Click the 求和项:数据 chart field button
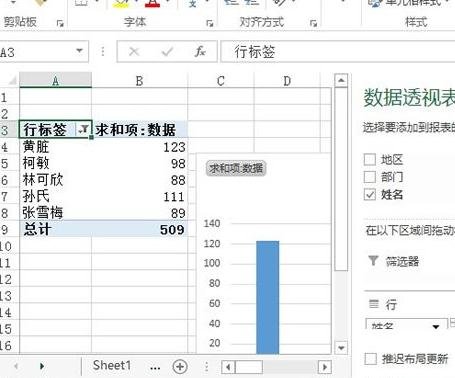Image resolution: width=455 pixels, height=378 pixels. click(x=236, y=168)
